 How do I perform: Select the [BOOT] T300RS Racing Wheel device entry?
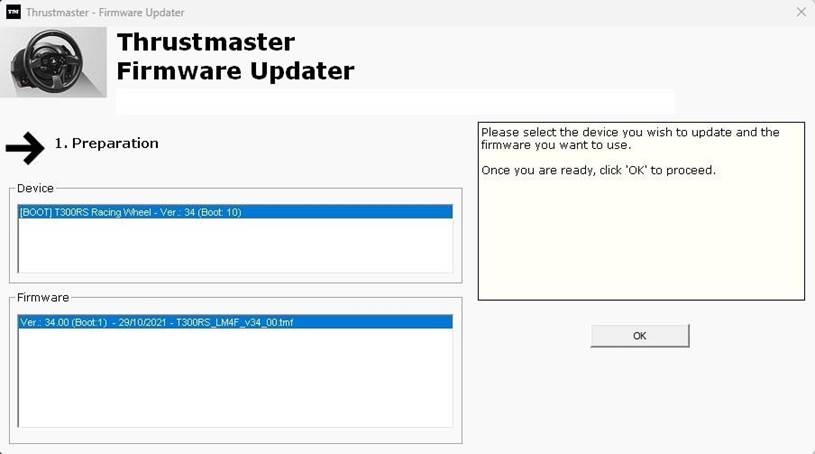point(235,212)
